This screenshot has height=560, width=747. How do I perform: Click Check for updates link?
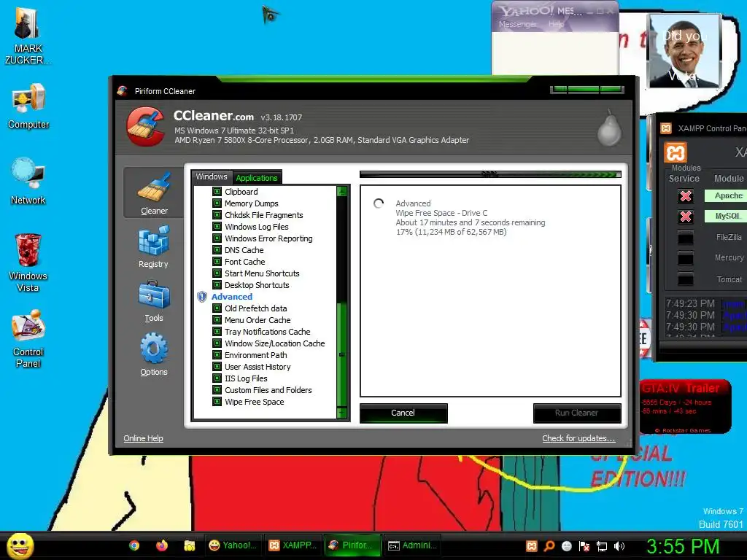coord(578,438)
